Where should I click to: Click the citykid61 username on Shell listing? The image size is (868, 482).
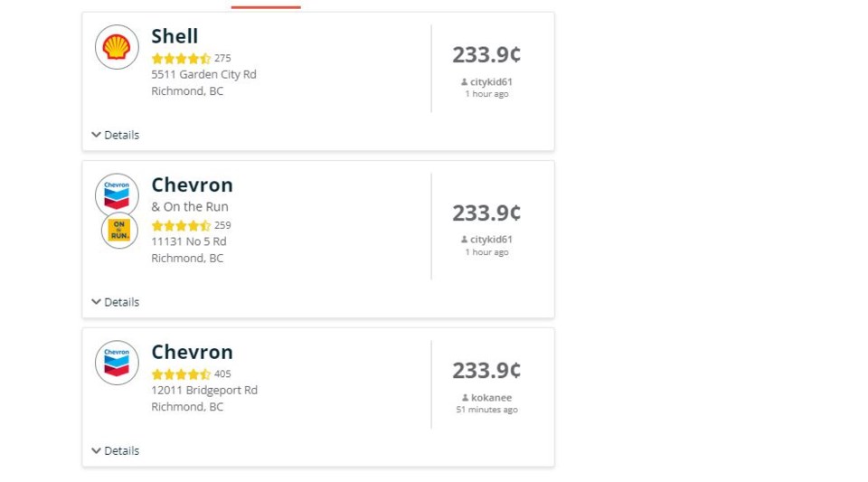[x=491, y=82]
